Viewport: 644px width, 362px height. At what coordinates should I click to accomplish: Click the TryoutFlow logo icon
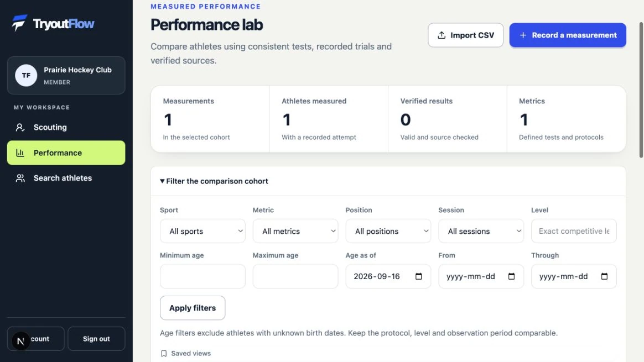19,23
